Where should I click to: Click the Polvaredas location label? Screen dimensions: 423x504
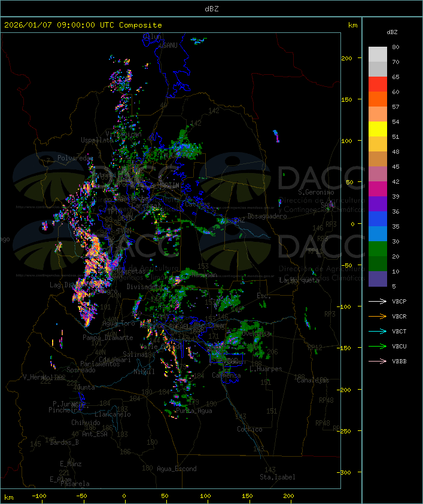pos(75,158)
